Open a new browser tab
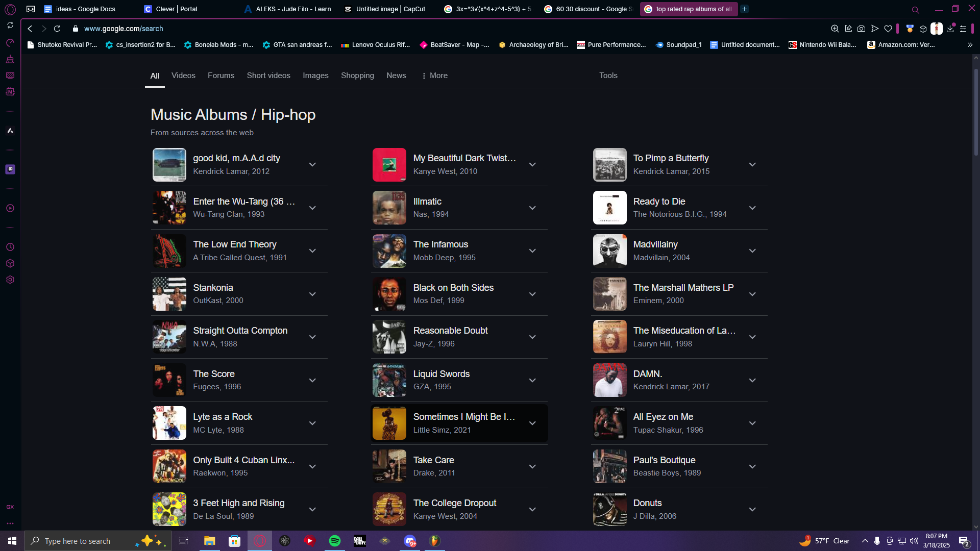The image size is (980, 551). (745, 9)
